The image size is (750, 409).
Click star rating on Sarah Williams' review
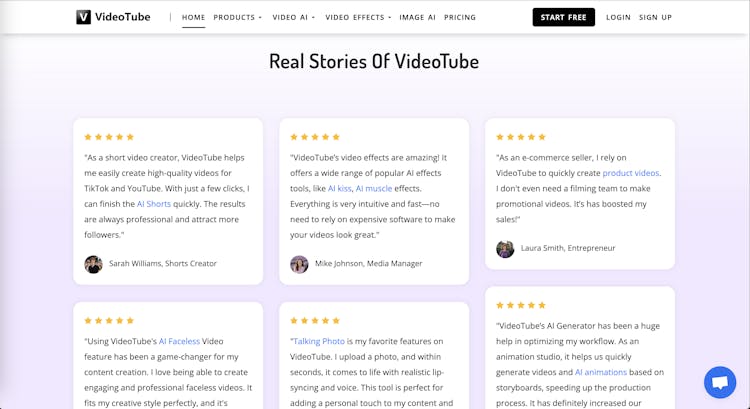(x=108, y=137)
